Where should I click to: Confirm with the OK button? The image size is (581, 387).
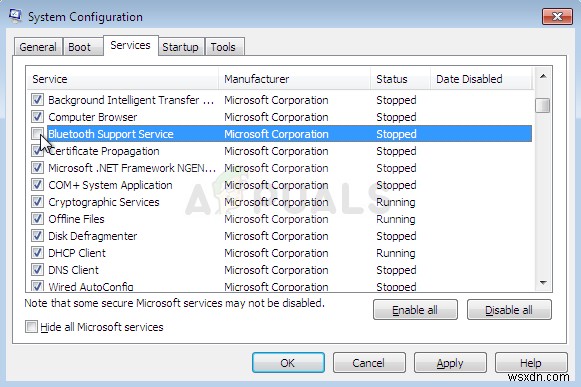coord(288,363)
